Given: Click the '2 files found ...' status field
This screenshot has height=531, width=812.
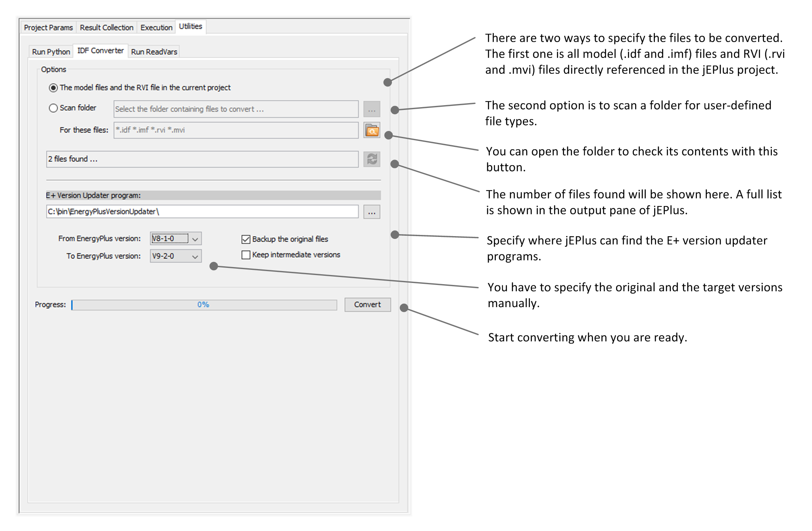Looking at the screenshot, I should (x=202, y=159).
